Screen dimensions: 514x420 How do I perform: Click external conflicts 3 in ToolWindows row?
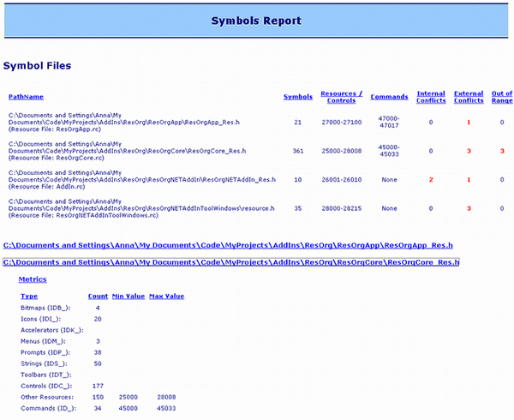pos(469,208)
